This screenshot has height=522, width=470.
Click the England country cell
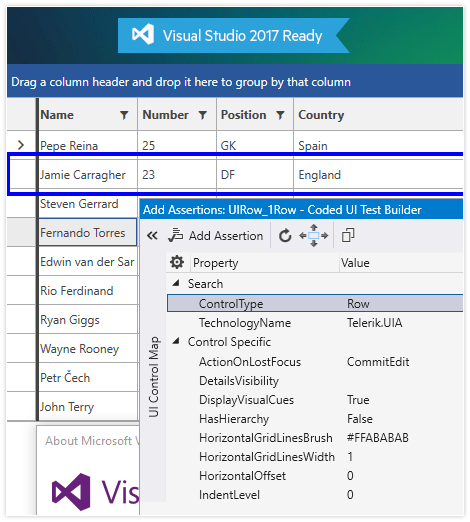(x=378, y=175)
